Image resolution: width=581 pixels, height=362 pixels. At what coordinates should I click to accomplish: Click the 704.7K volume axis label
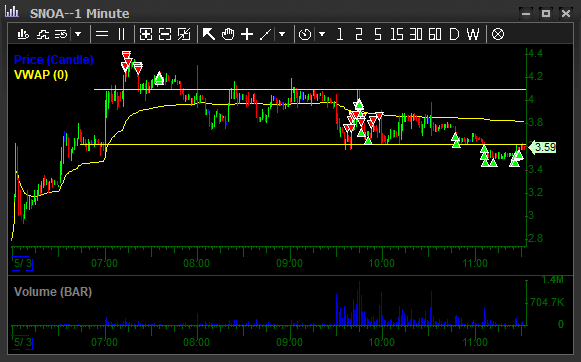coord(547,302)
